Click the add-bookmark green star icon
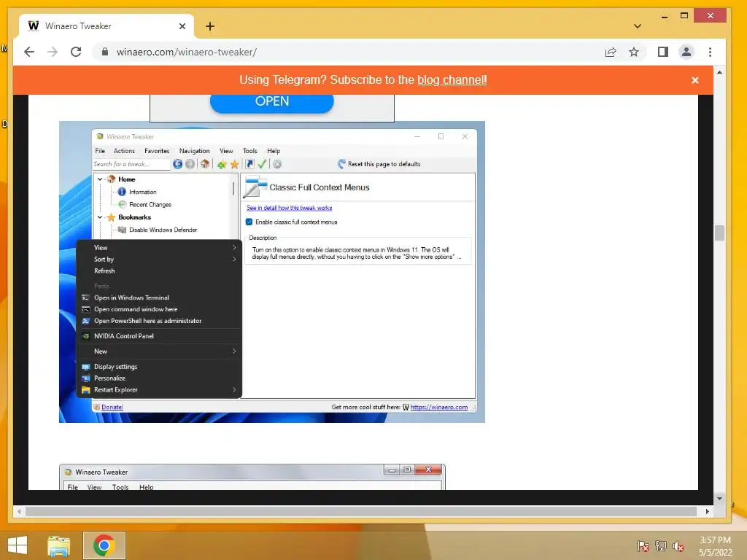 coord(222,164)
